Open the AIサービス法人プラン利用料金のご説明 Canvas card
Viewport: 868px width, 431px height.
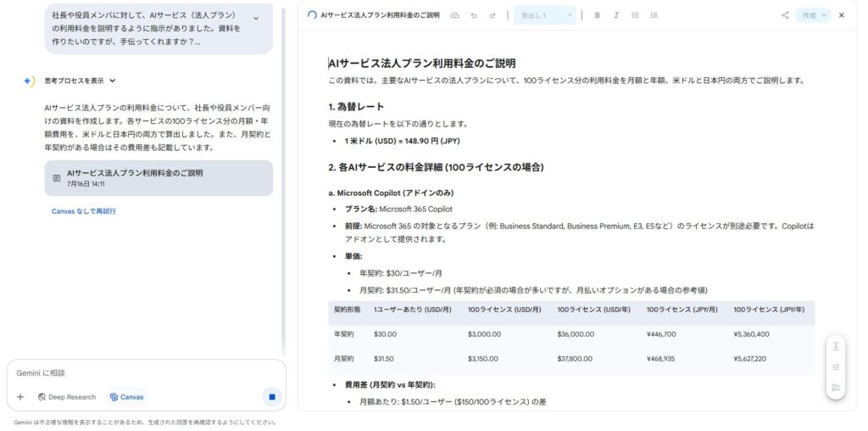click(159, 178)
